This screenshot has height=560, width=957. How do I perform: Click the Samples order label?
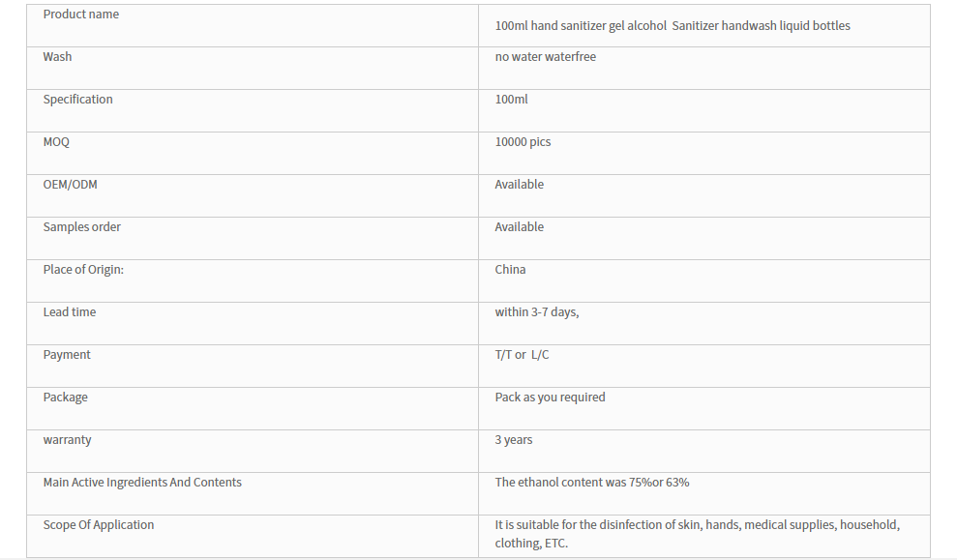82,227
